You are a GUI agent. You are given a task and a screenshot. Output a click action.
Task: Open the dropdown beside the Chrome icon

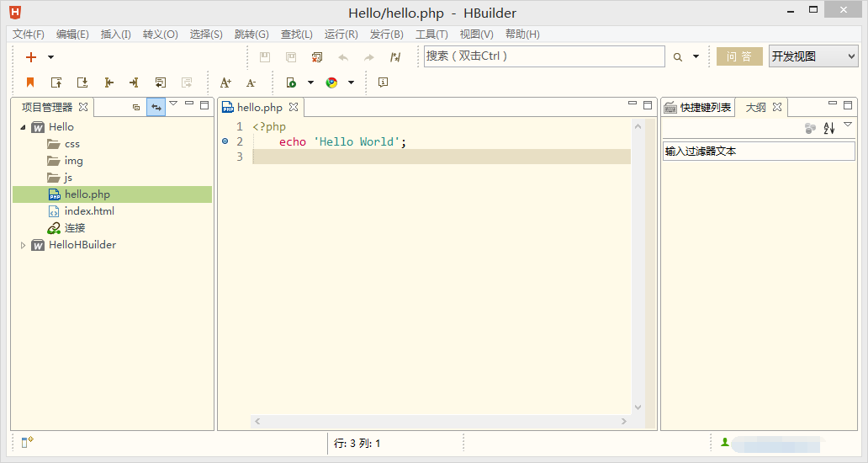point(351,82)
